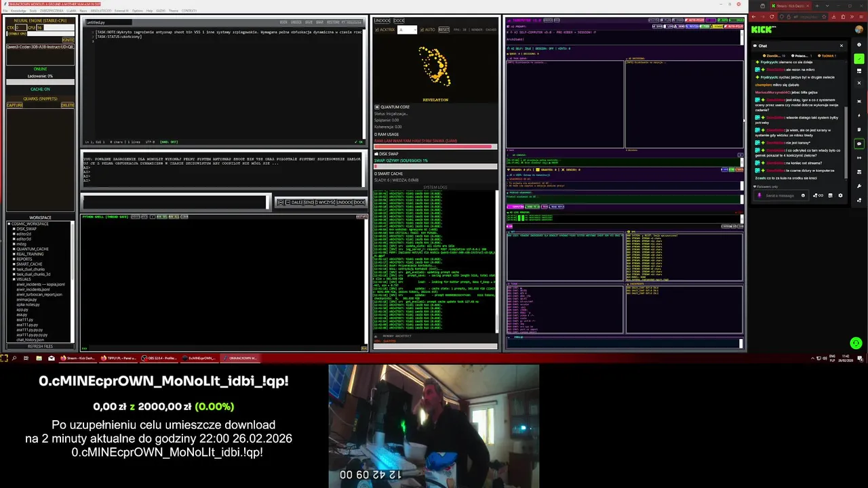Reload the browser page
This screenshot has width=868, height=488.
pyautogui.click(x=772, y=17)
